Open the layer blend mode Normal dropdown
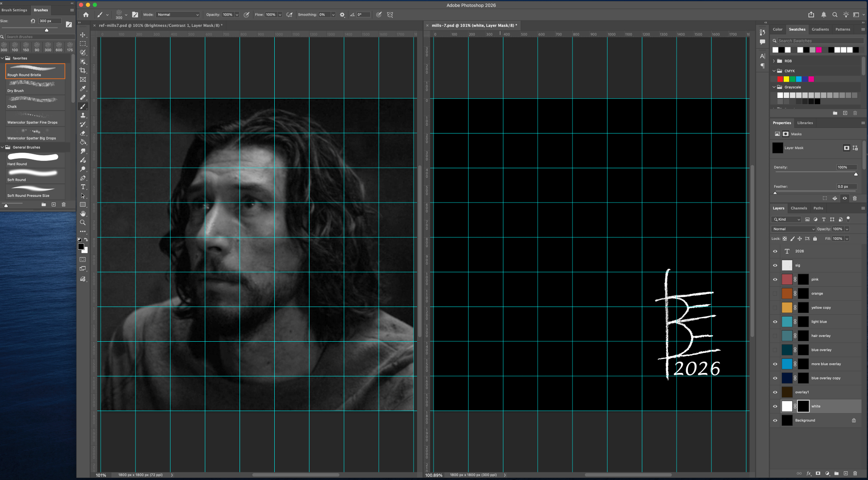 click(x=793, y=229)
